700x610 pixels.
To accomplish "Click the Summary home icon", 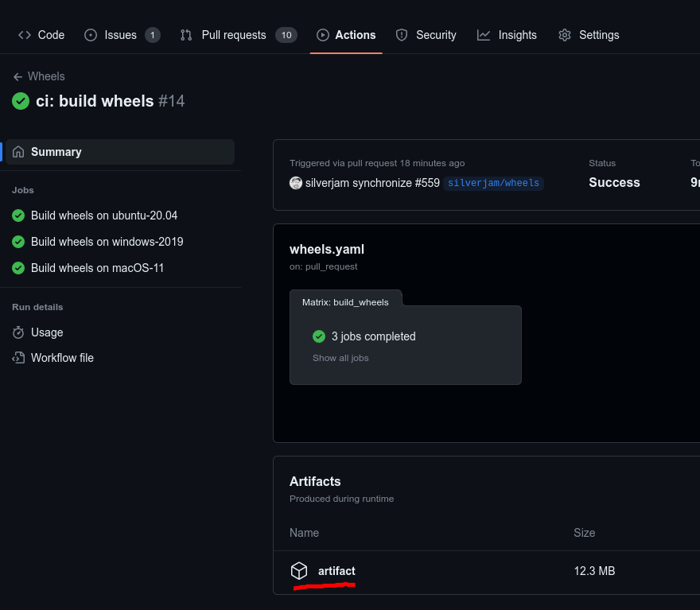I will [x=18, y=152].
